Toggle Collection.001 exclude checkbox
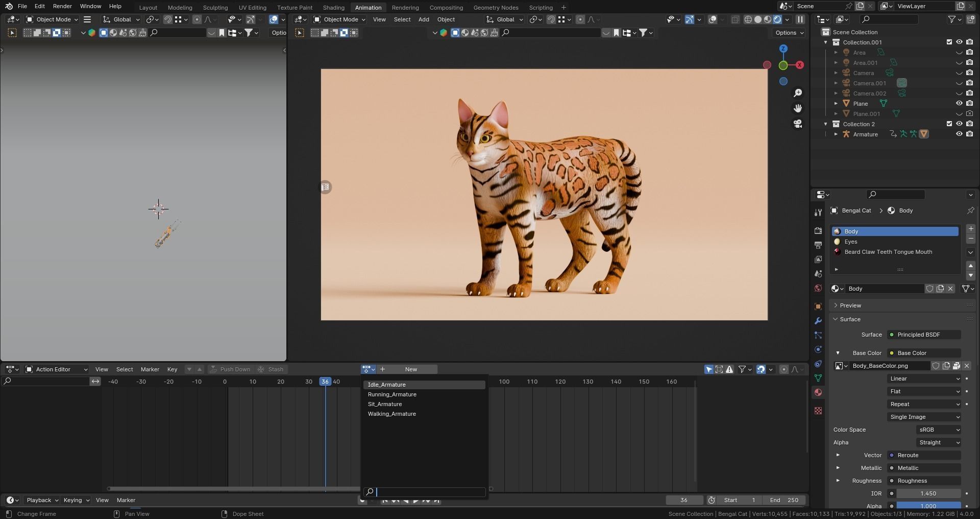 tap(949, 42)
